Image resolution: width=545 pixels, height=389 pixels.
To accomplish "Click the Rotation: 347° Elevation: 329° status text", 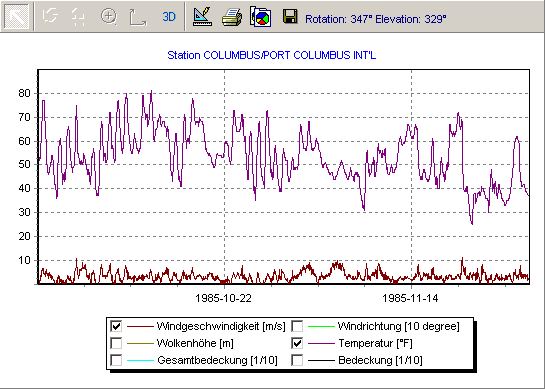I will point(375,19).
